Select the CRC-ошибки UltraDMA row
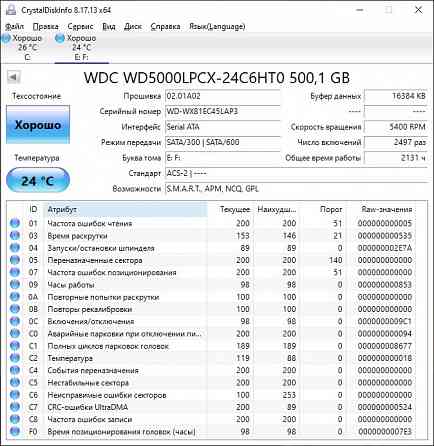The height and width of the screenshot is (446, 434). point(212,407)
